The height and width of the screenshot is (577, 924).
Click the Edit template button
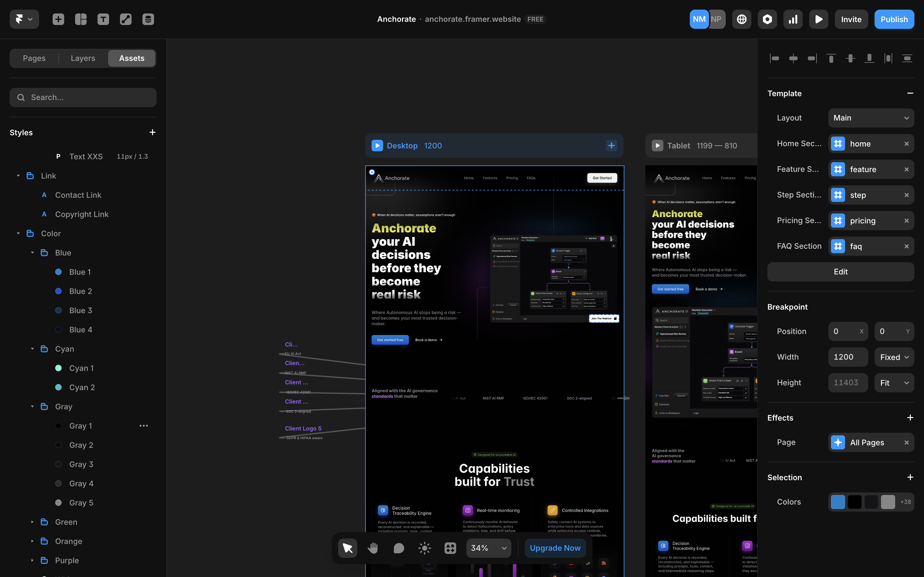tap(840, 272)
